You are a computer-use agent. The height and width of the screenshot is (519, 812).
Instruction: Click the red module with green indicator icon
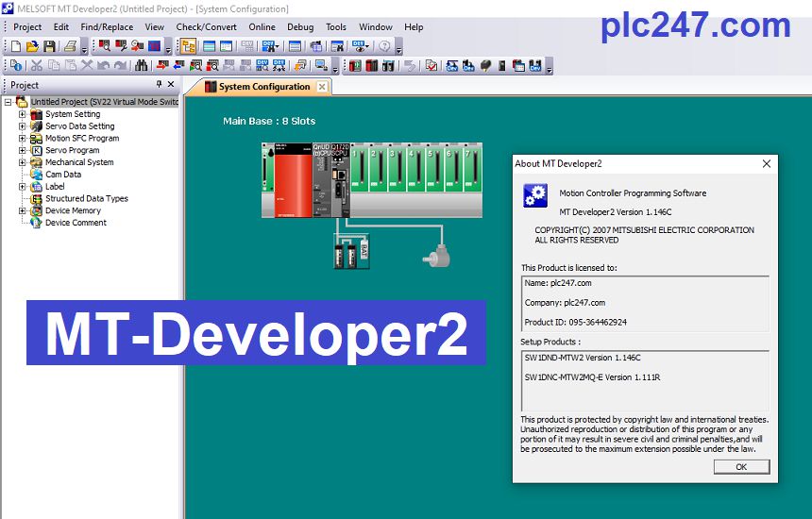[355, 66]
